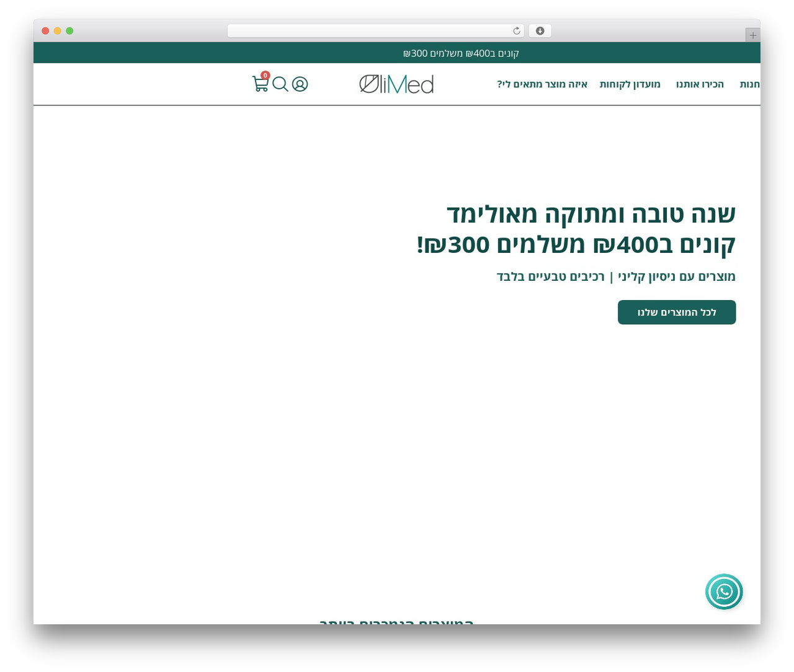Open menu item איזה מוצר מתאים לי?
The image size is (794, 672).
click(542, 84)
